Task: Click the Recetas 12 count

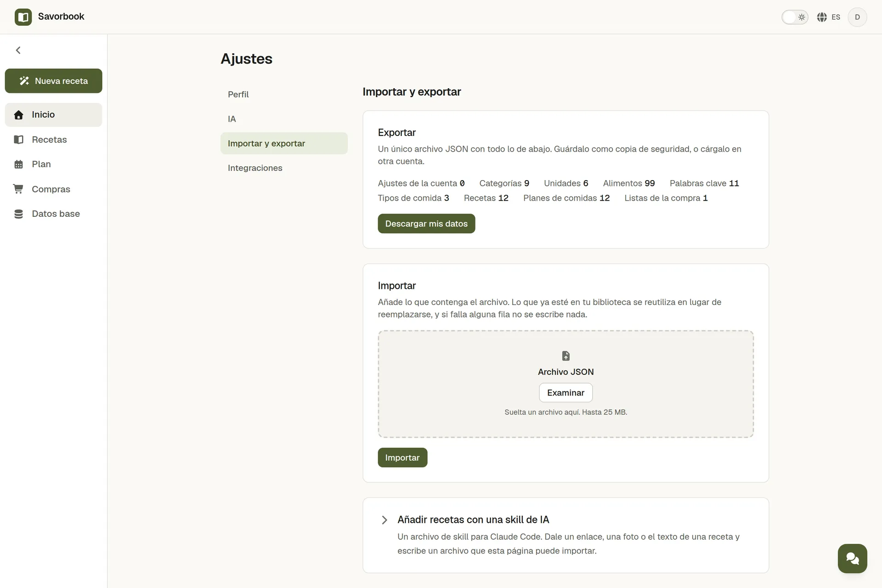Action: [486, 198]
